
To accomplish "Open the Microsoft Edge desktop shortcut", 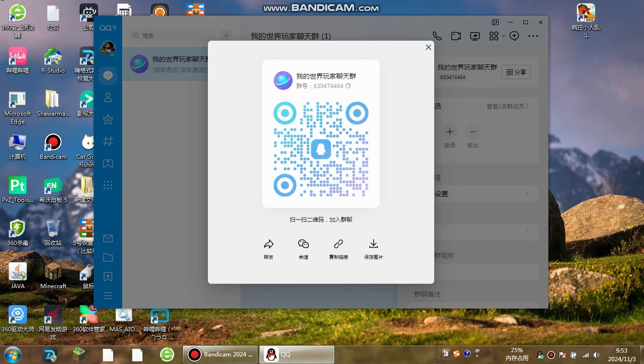I will pyautogui.click(x=18, y=108).
